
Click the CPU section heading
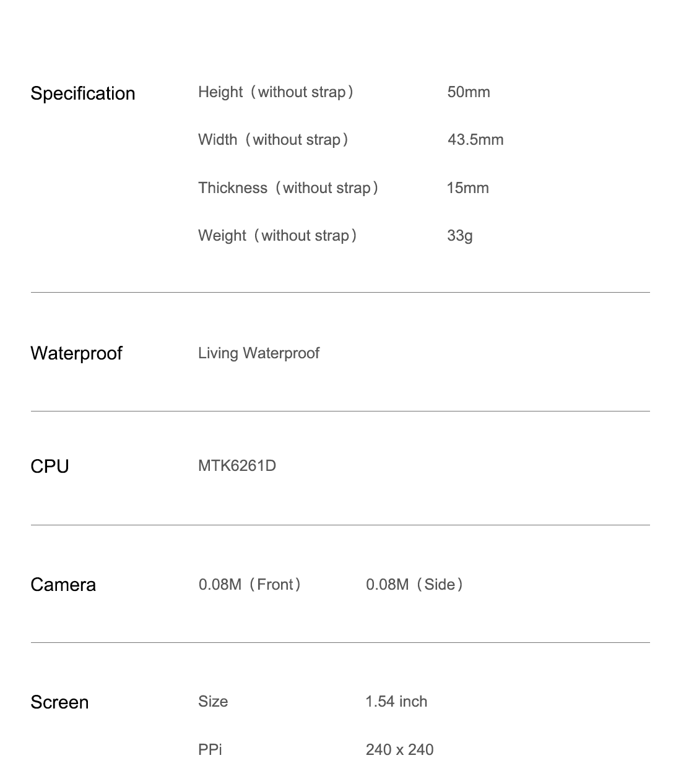coord(50,467)
